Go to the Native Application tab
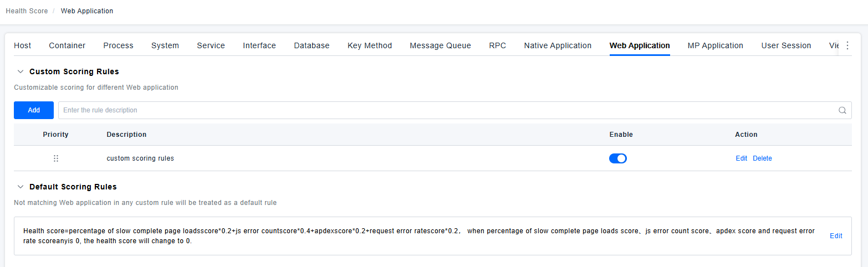The width and height of the screenshot is (868, 267). (x=558, y=46)
